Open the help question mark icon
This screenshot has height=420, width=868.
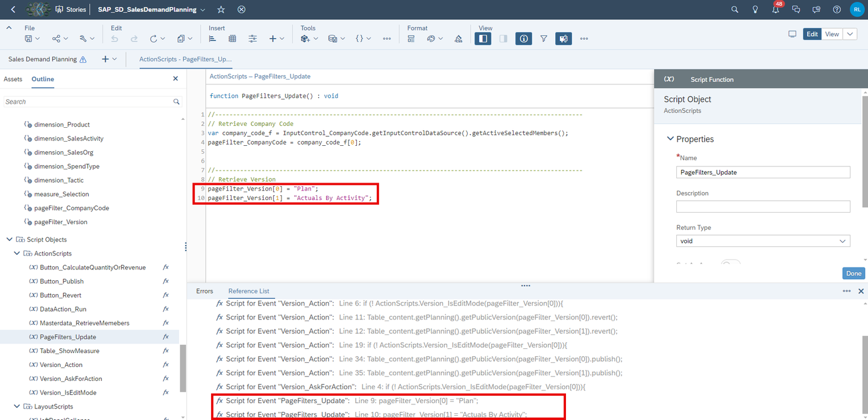click(837, 10)
